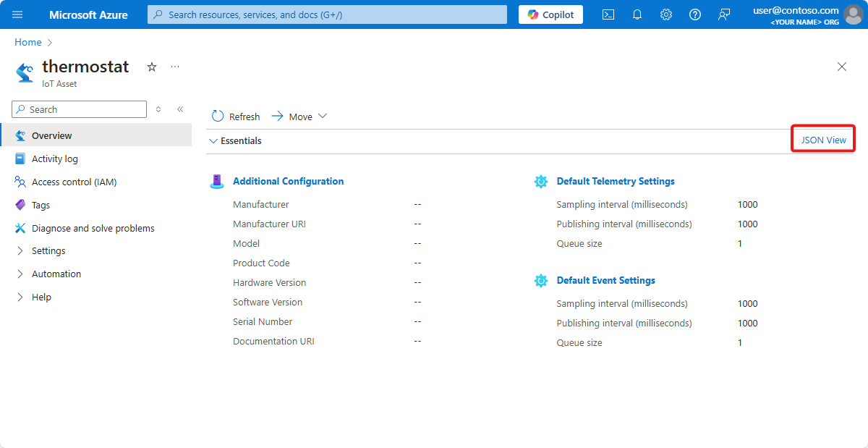The height and width of the screenshot is (448, 868).
Task: Open the Help question mark icon
Action: [x=695, y=14]
